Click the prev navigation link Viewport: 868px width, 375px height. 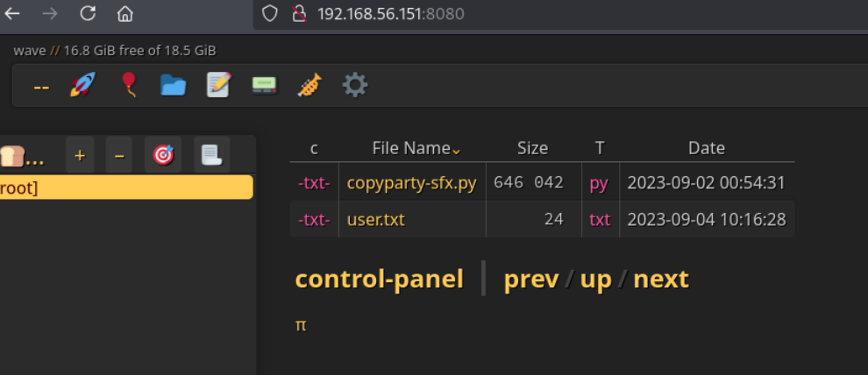531,279
